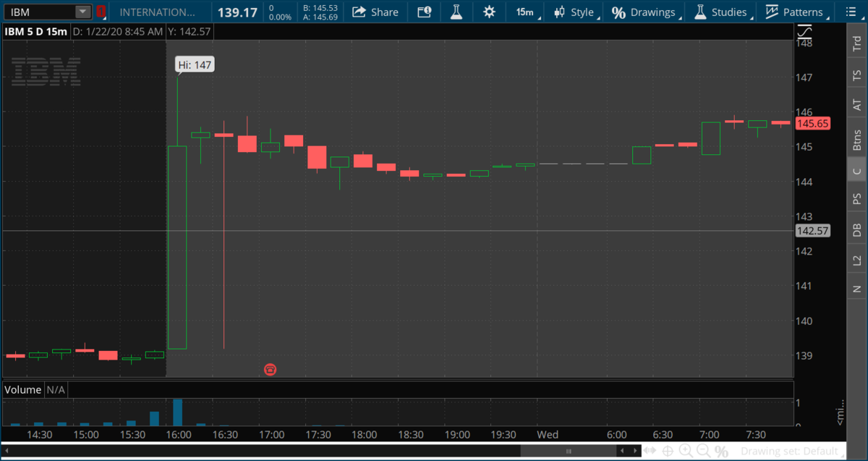Click the tall green 16:00 candlestick
This screenshot has width=868, height=461.
point(177,248)
